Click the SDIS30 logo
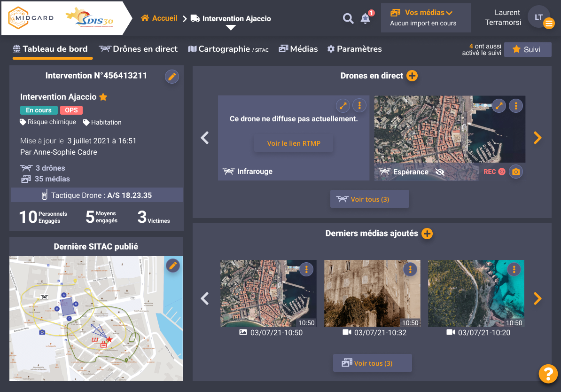Image resolution: width=561 pixels, height=392 pixels. click(90, 18)
